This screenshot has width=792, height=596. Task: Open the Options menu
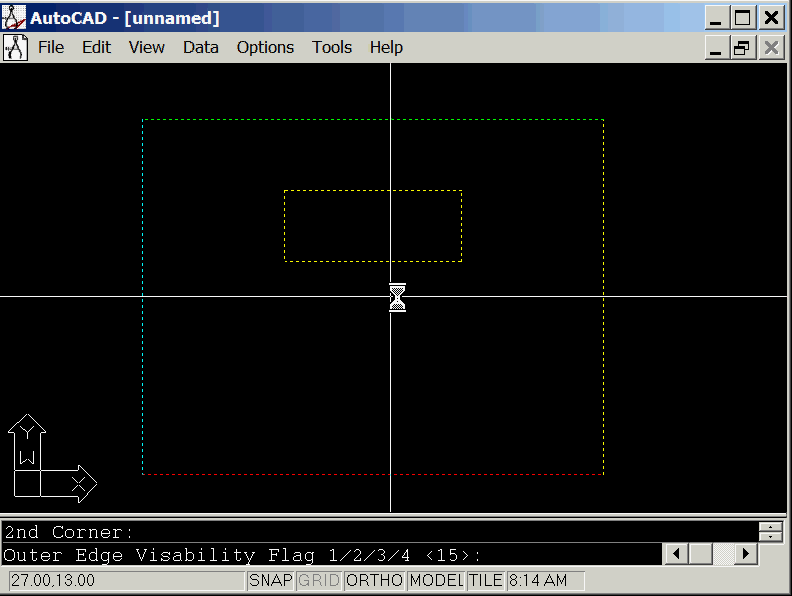(x=265, y=47)
